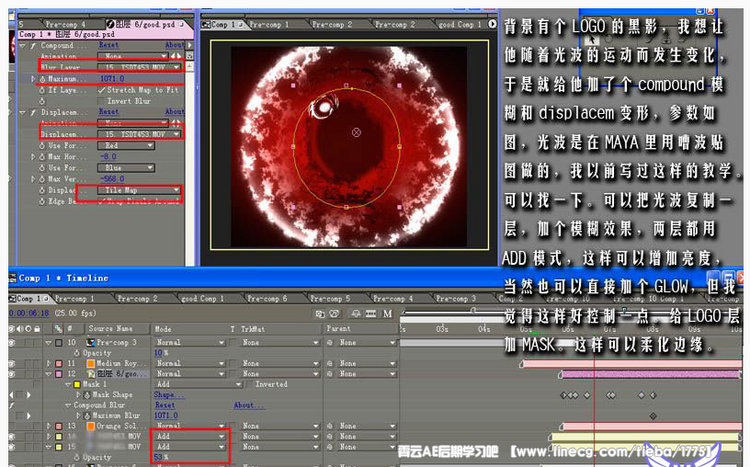Open Mode dropdown for layer 10

188,341
